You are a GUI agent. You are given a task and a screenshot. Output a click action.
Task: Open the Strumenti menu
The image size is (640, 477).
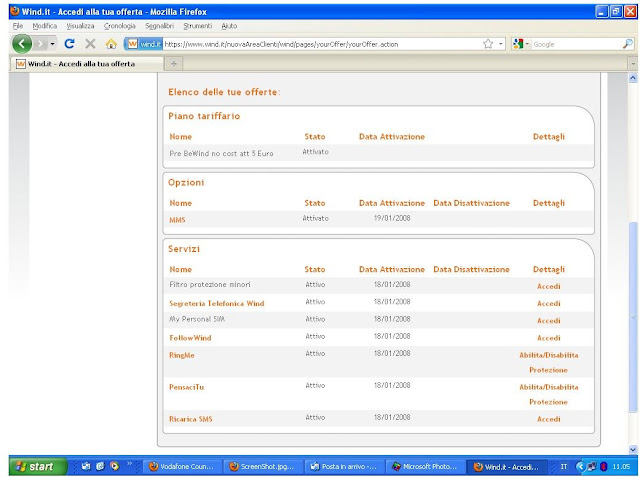198,26
